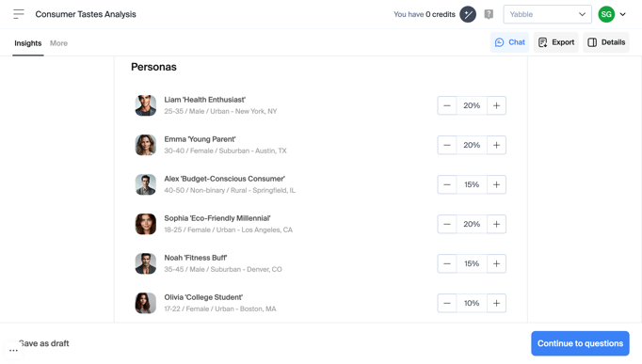The width and height of the screenshot is (642, 364).
Task: Increase Olivia 'College Student' percentage
Action: tap(496, 303)
